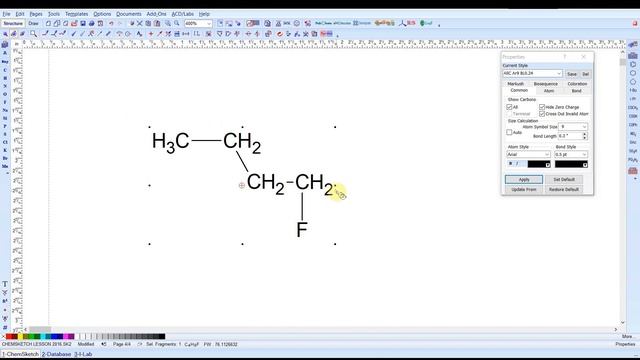Toggle Hide Zero Charge checkbox
Image resolution: width=640 pixels, height=360 pixels.
(542, 107)
